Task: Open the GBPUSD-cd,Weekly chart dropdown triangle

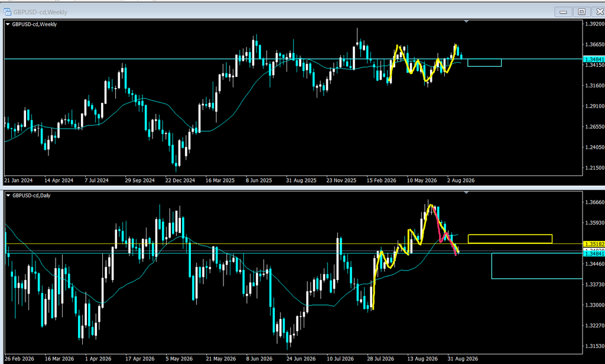Action: coord(8,24)
